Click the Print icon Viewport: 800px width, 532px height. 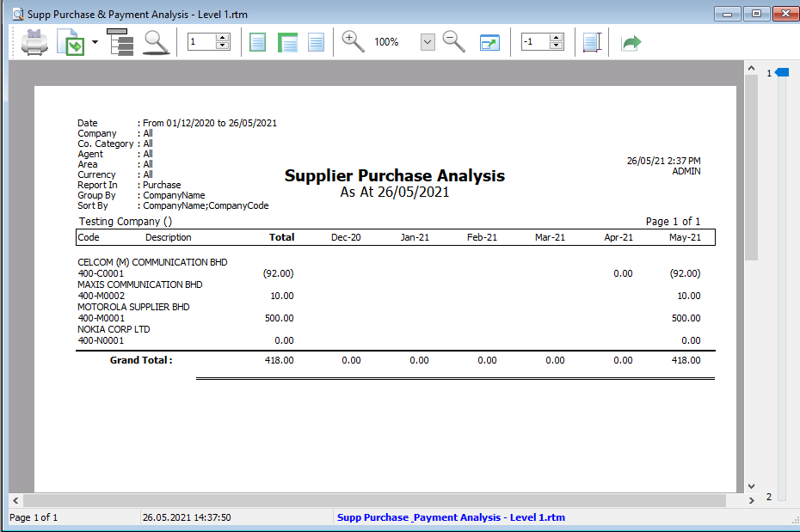(x=34, y=41)
